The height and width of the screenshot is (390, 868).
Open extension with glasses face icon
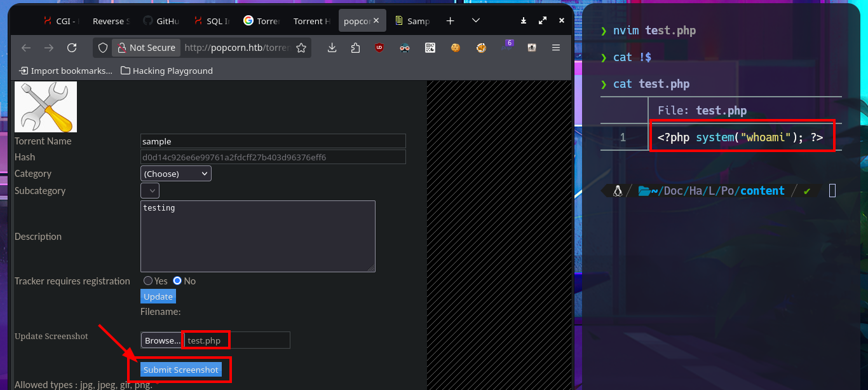[405, 48]
